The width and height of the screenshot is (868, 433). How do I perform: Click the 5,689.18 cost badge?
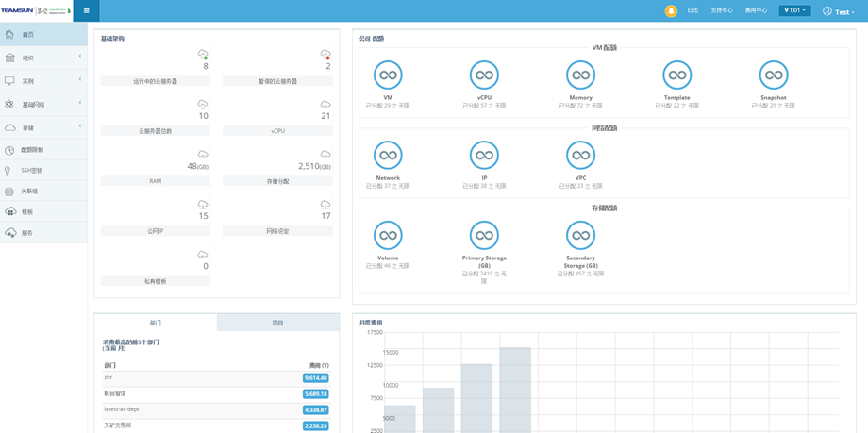[x=316, y=394]
